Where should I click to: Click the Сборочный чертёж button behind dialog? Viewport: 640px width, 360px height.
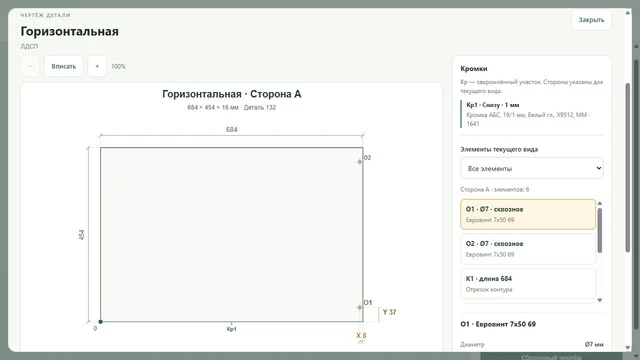[x=551, y=357]
